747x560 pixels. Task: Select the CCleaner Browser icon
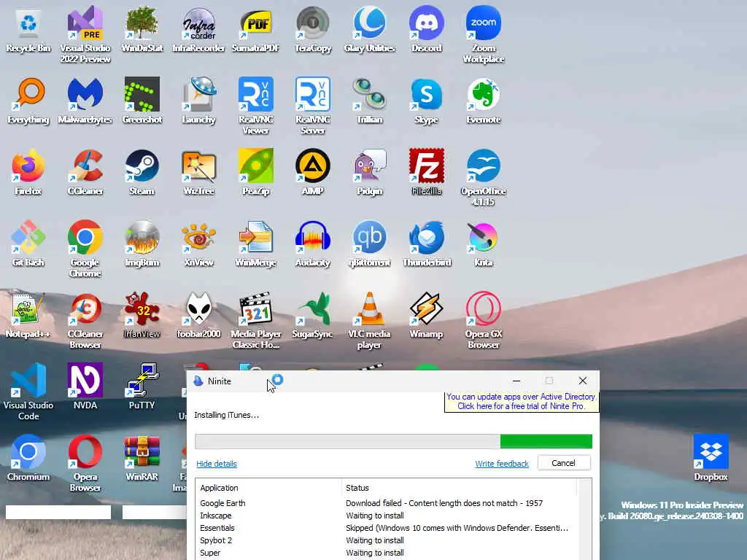(x=85, y=321)
